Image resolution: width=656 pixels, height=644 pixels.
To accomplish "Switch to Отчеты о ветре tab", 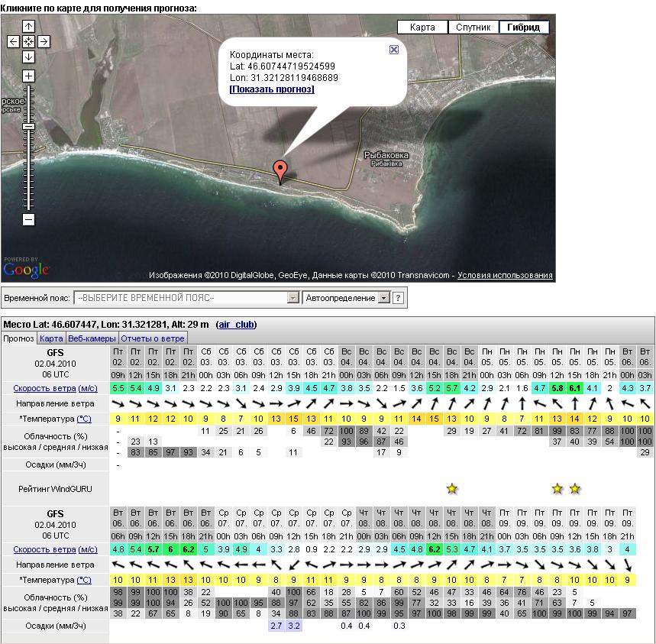I will coord(153,338).
